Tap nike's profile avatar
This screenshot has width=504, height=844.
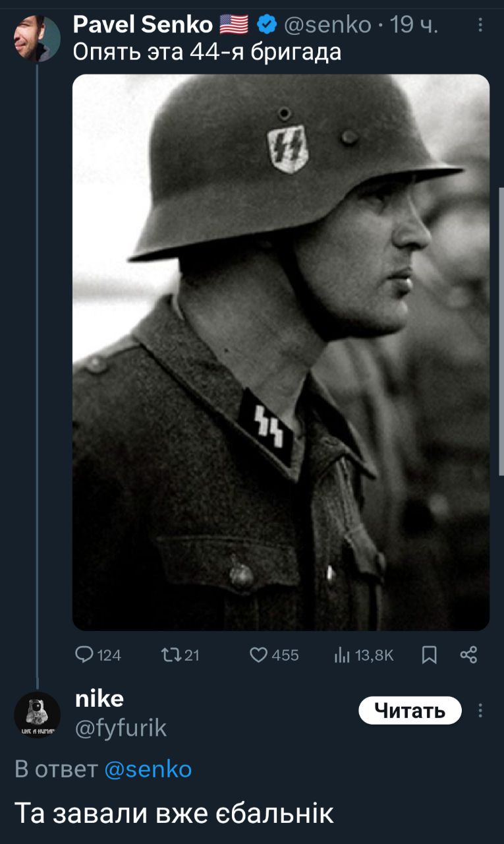pyautogui.click(x=37, y=714)
